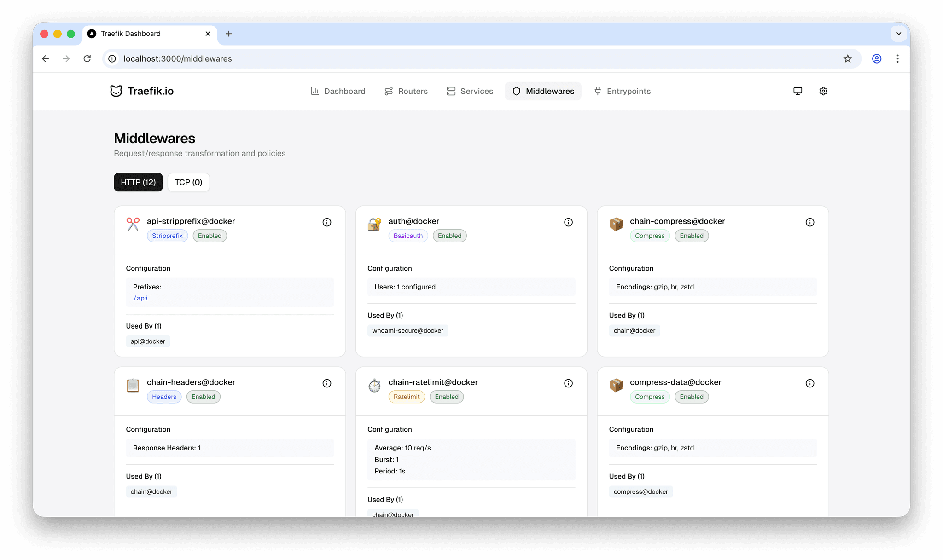Viewport: 943px width, 560px height.
Task: Expand the browser toolbar chevron
Action: [898, 33]
